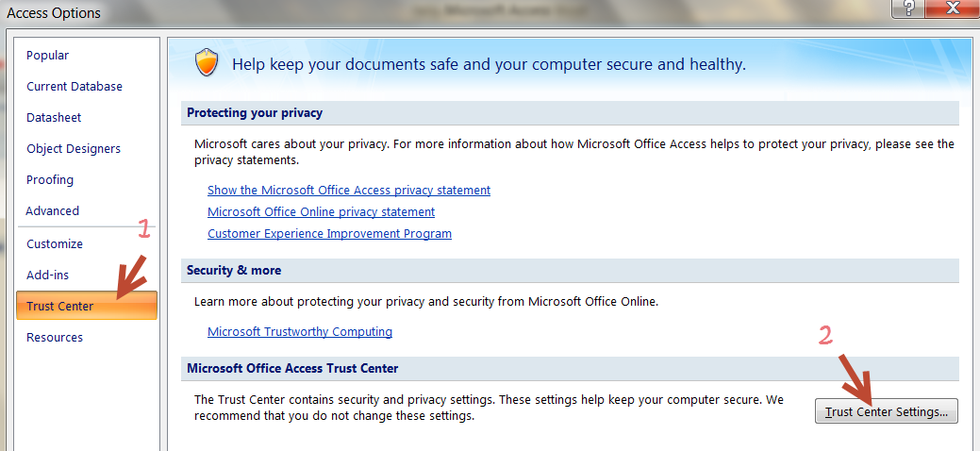Select the Popular options category
The width and height of the screenshot is (980, 451).
click(47, 56)
